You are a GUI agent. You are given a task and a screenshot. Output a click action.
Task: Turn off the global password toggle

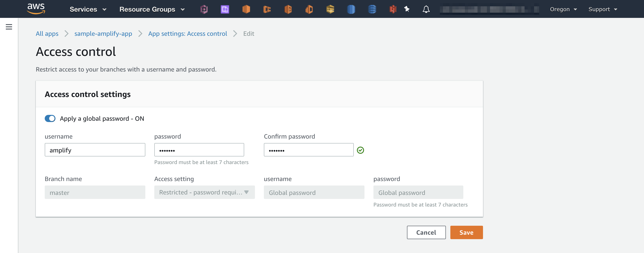click(50, 118)
